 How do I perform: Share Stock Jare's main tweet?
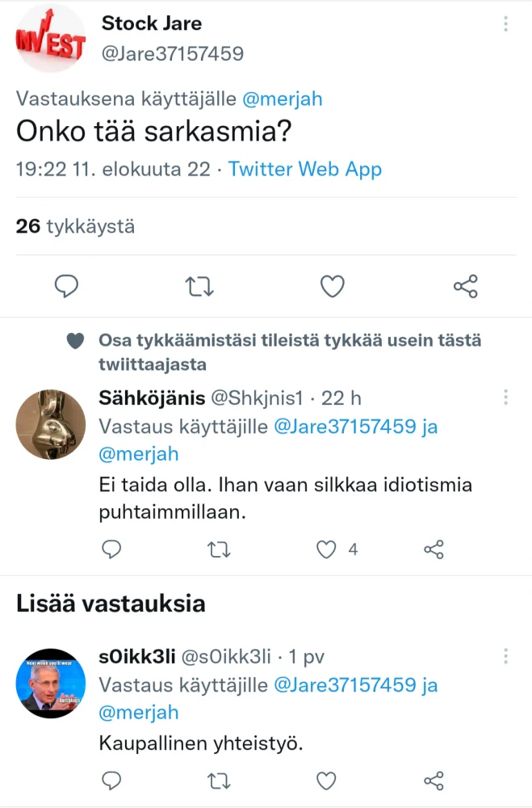pos(465,286)
